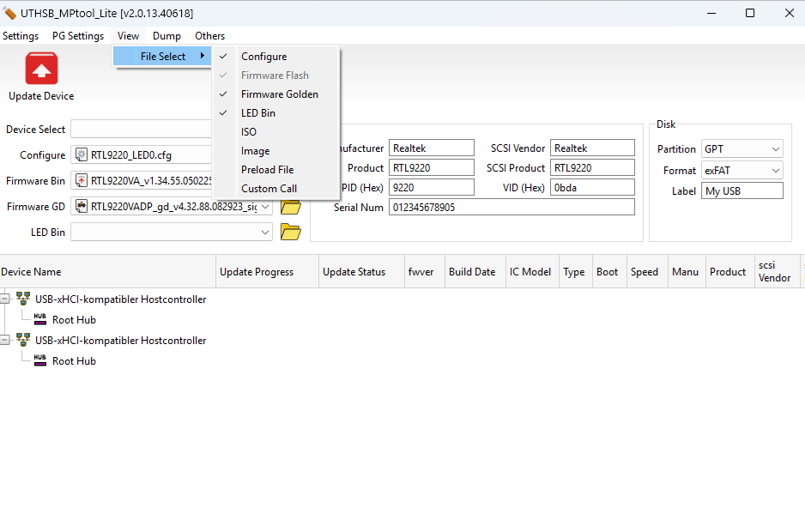805x532 pixels.
Task: Click the Update Progress column header
Action: click(x=257, y=272)
